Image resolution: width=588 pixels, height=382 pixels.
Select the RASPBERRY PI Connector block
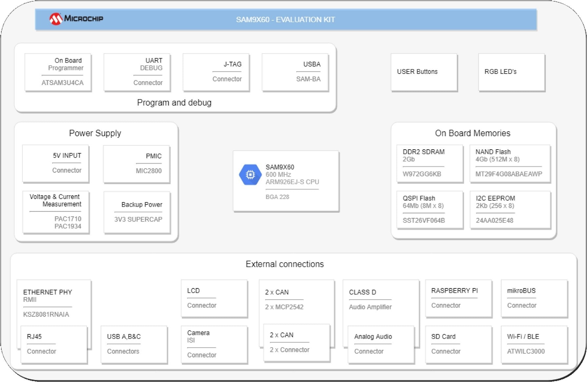click(458, 298)
